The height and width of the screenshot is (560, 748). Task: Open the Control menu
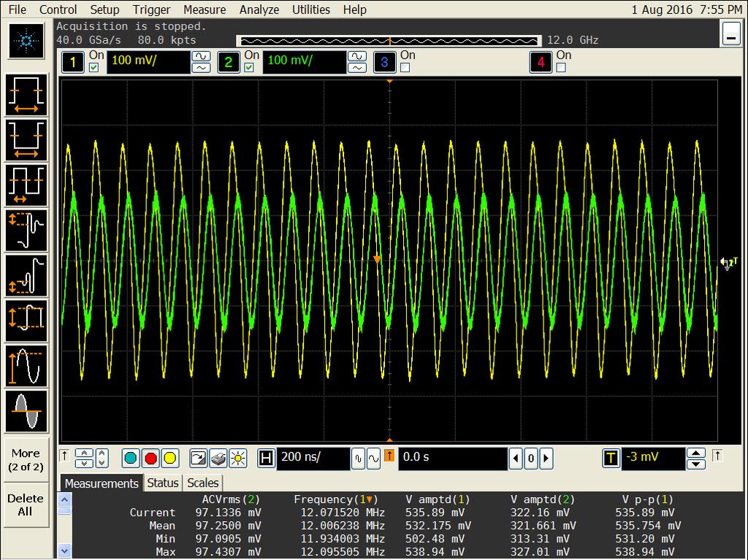point(58,9)
